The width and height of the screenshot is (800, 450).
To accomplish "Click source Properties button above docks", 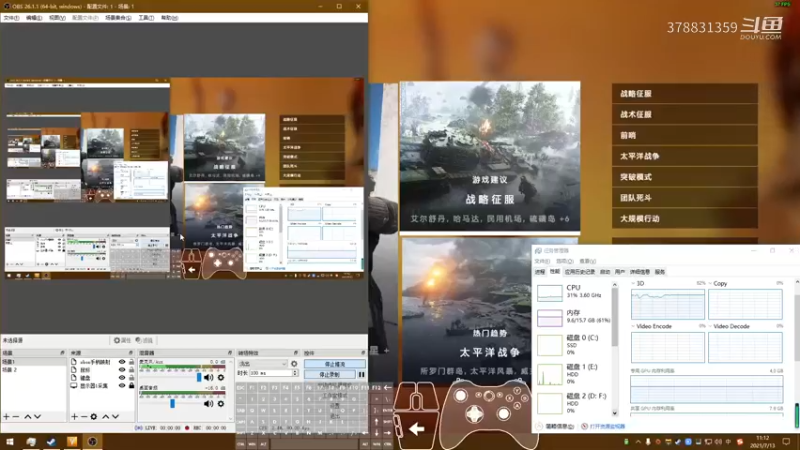I will pos(122,340).
